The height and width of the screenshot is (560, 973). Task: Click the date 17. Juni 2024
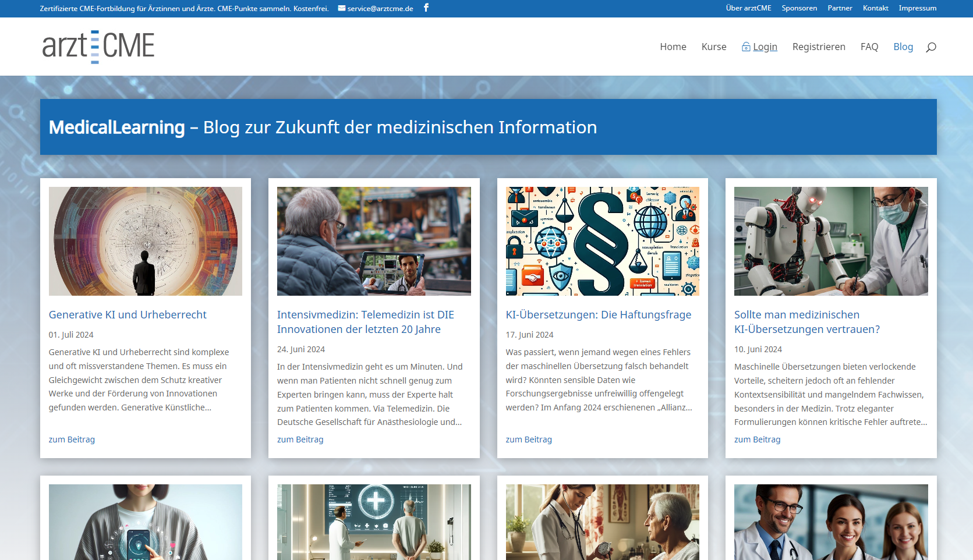[x=529, y=335]
